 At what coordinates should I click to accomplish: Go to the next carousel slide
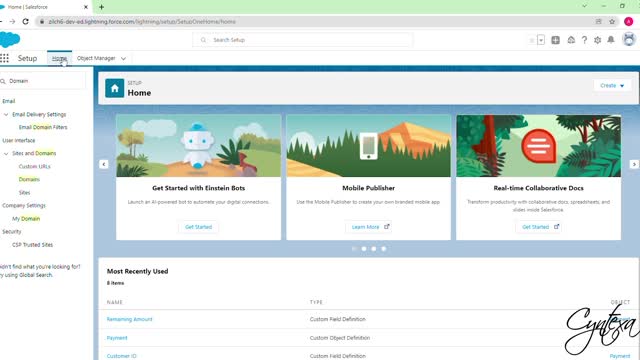point(634,164)
